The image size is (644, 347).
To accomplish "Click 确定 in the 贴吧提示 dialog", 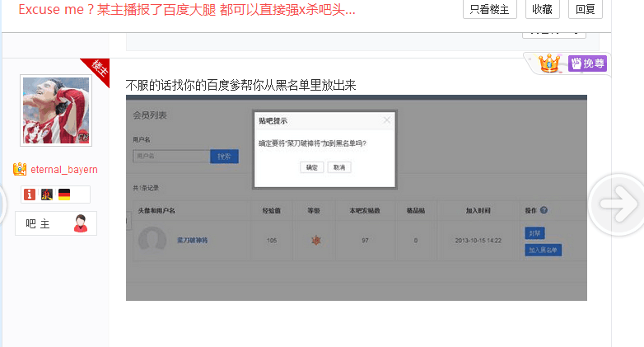I will coord(312,167).
